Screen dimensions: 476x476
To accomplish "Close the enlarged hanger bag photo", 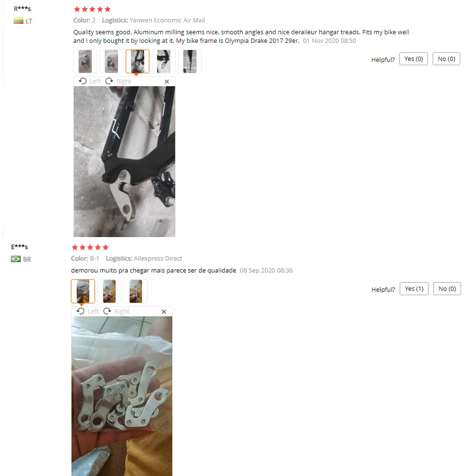I will [164, 311].
